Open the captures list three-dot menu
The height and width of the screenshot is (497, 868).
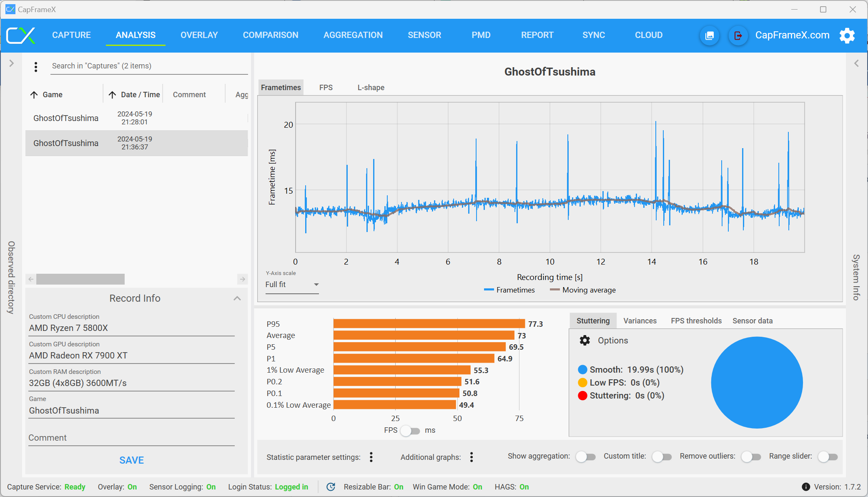tap(36, 67)
